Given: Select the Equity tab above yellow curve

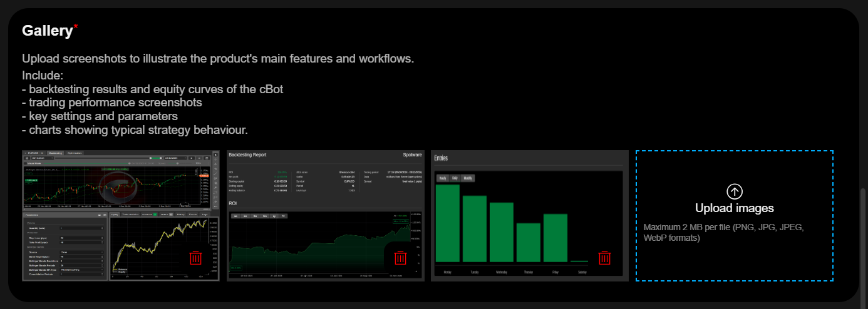Looking at the screenshot, I should [115, 215].
